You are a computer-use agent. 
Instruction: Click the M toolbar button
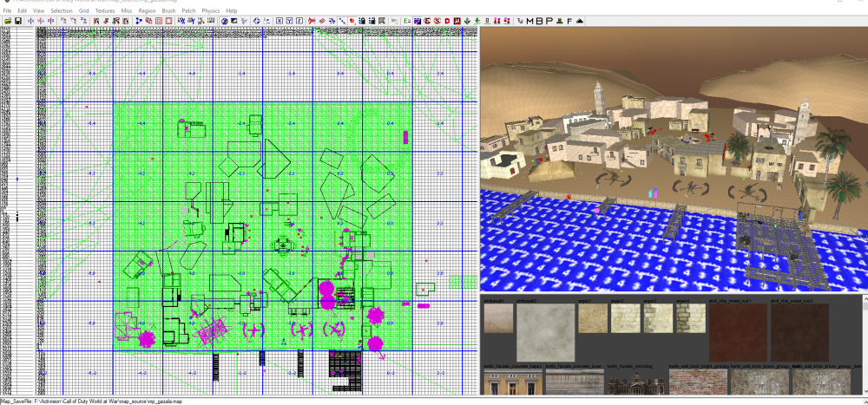click(529, 18)
